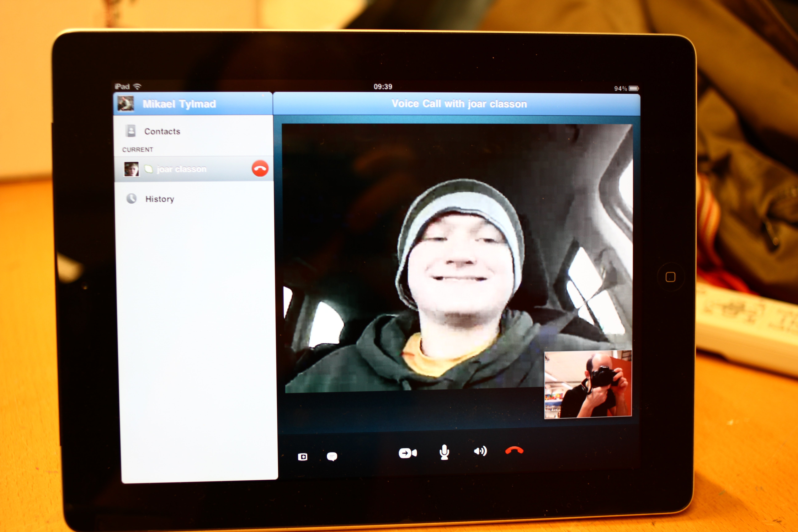Select joar classon current conversation name

point(181,169)
